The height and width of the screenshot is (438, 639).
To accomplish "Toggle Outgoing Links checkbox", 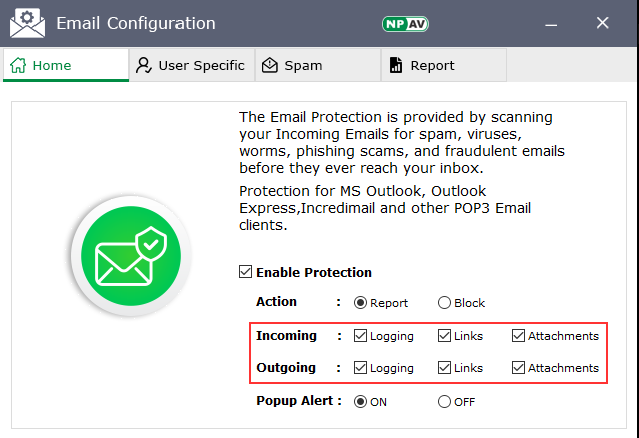I will click(x=444, y=368).
